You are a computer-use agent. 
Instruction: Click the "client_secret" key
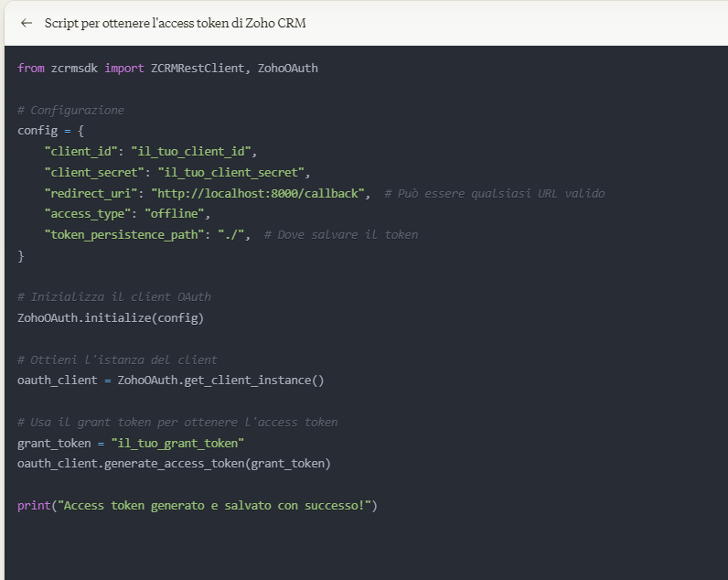pyautogui.click(x=94, y=173)
